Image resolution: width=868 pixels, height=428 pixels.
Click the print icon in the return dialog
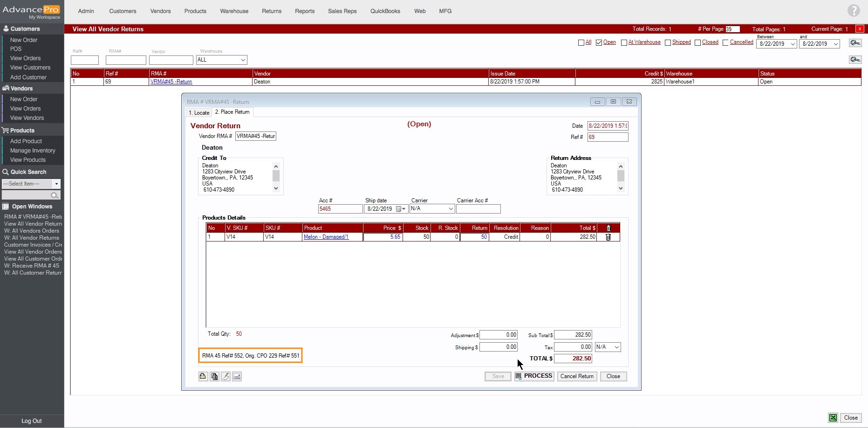pos(203,376)
